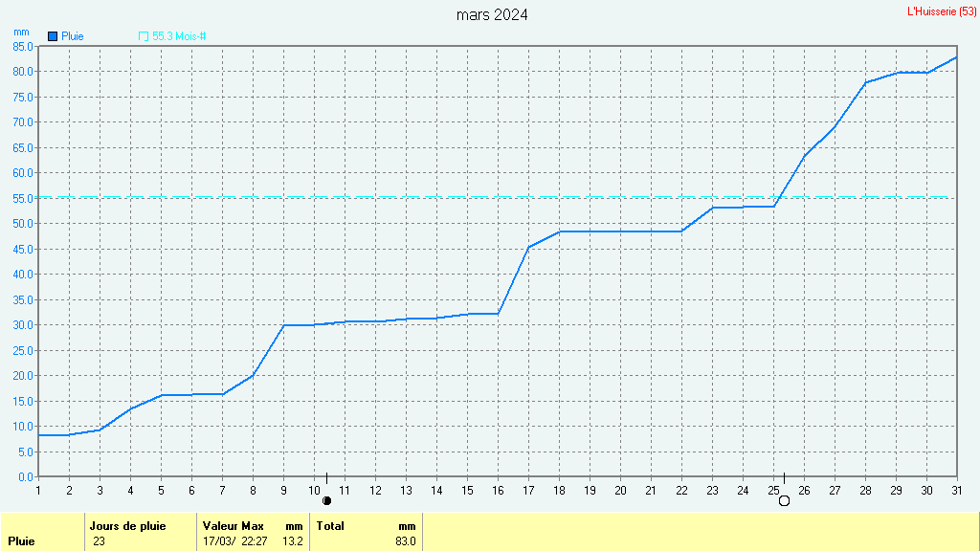Click the cyan Mois-# legend box
The image size is (980, 551).
pos(144,36)
